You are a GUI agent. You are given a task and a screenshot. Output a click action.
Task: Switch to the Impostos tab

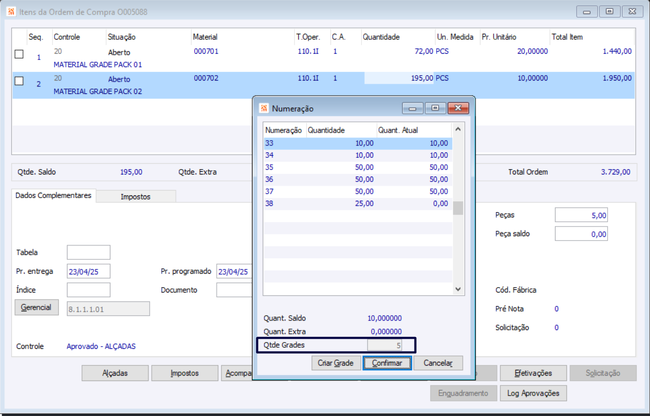(136, 196)
